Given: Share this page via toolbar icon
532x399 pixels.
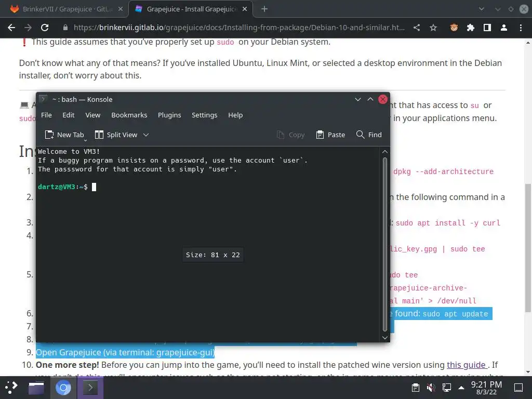Looking at the screenshot, I should click(x=417, y=28).
